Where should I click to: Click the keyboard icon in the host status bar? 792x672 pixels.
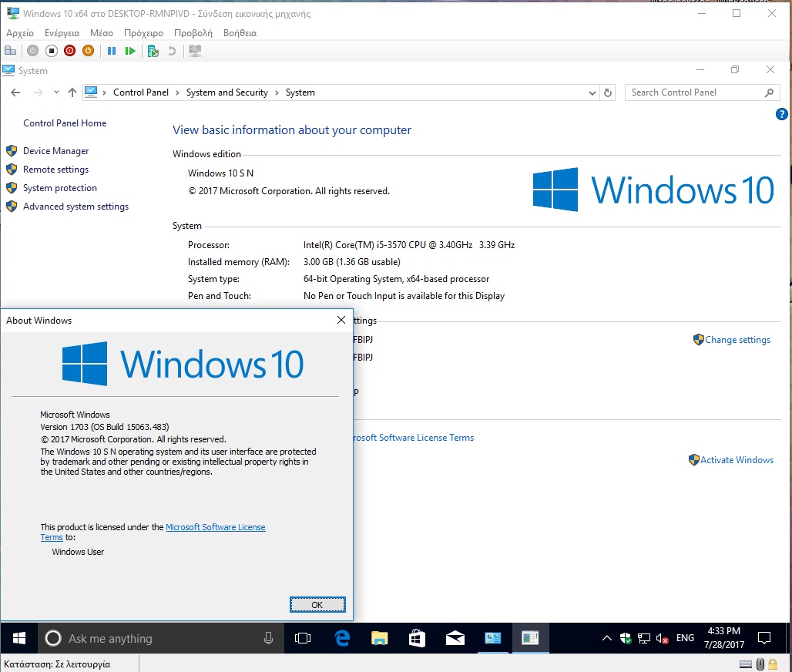(x=746, y=664)
